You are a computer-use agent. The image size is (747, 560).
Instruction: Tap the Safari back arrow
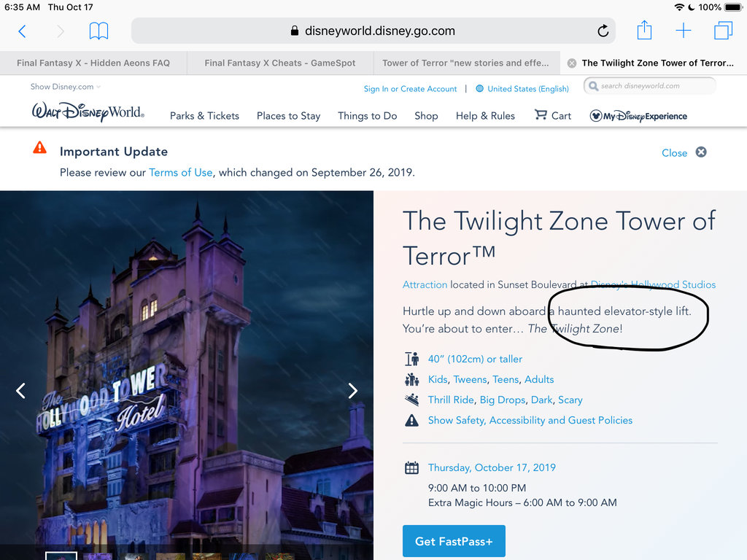click(x=22, y=31)
